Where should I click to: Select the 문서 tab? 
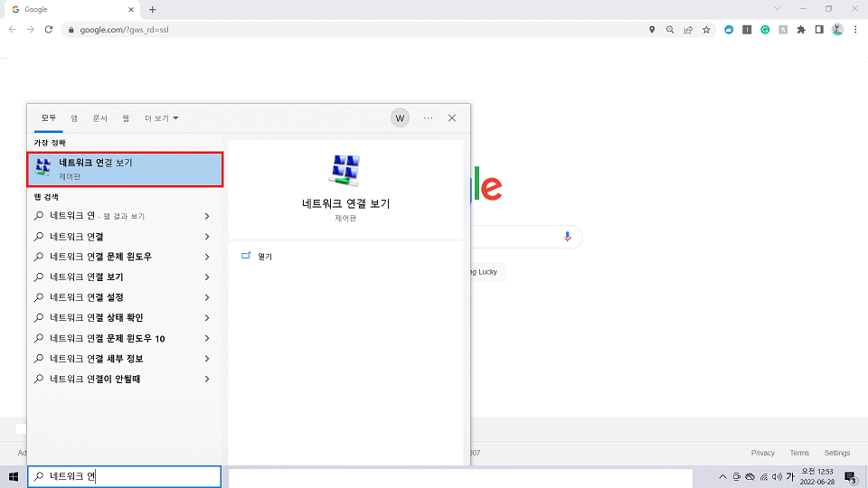point(100,118)
